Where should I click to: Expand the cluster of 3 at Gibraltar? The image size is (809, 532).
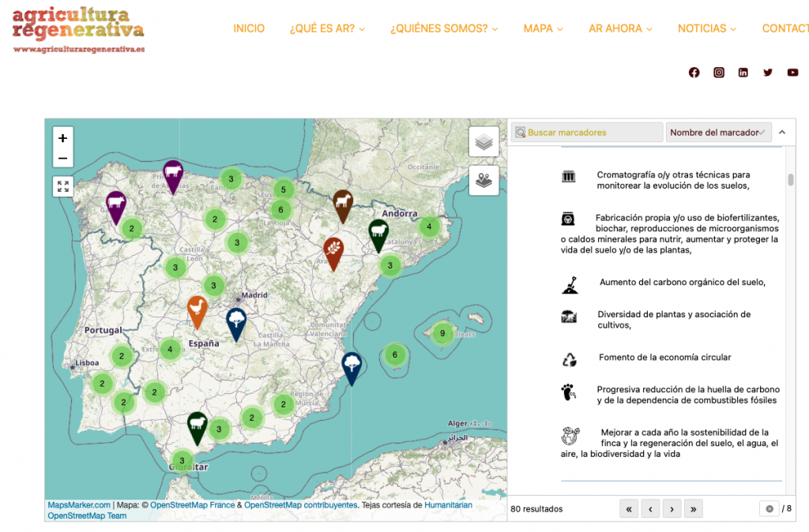point(182,461)
